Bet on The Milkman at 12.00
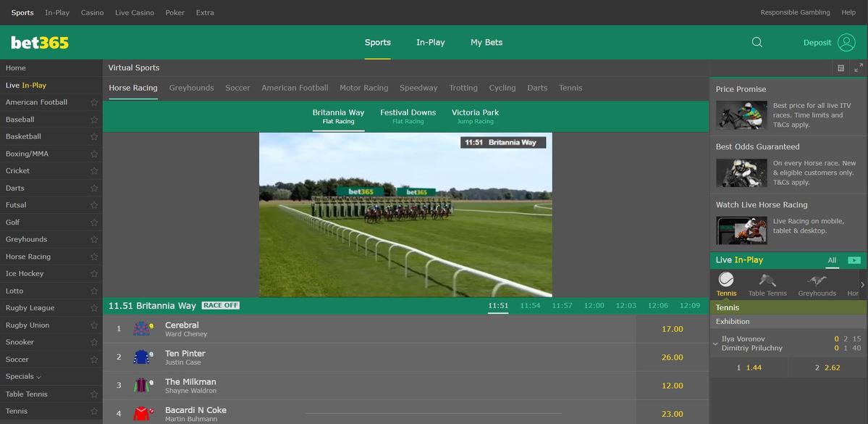Viewport: 868px width, 424px height. tap(672, 385)
